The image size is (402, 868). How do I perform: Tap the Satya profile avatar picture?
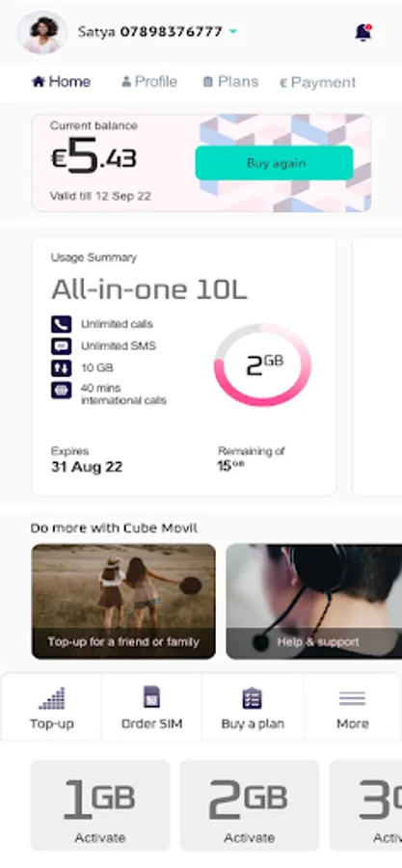[x=42, y=33]
